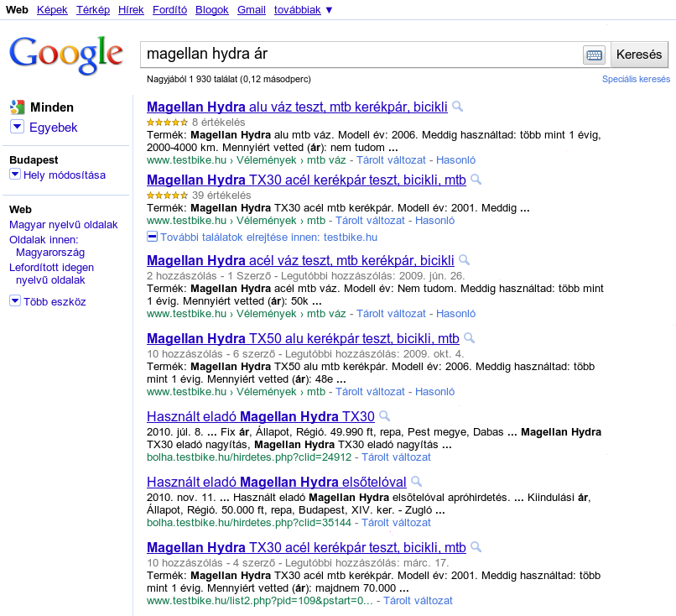Go to Gmail from top bar
The image size is (676, 616).
coord(251,9)
